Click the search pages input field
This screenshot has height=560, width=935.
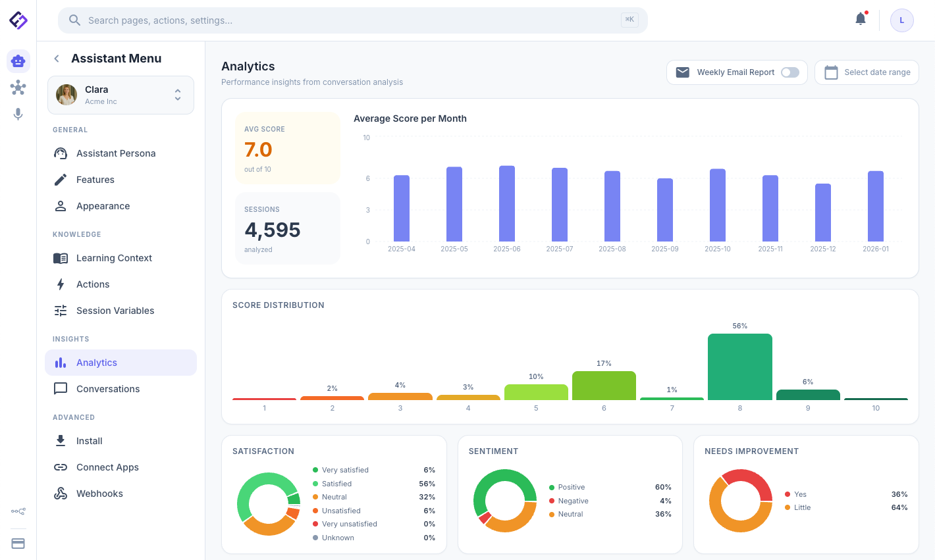tap(353, 20)
